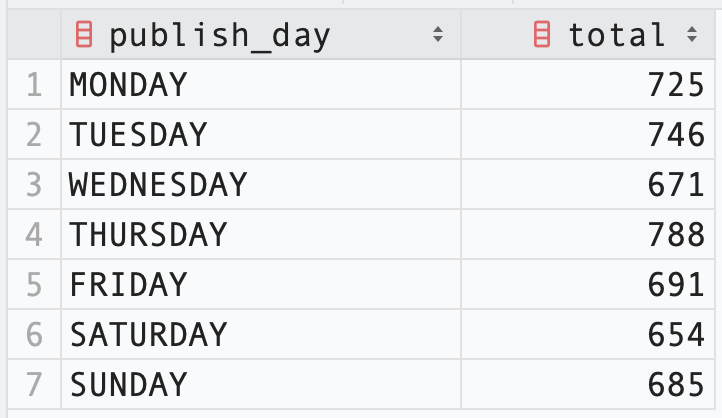The height and width of the screenshot is (418, 722).
Task: Click the total column type icon
Action: pos(542,35)
